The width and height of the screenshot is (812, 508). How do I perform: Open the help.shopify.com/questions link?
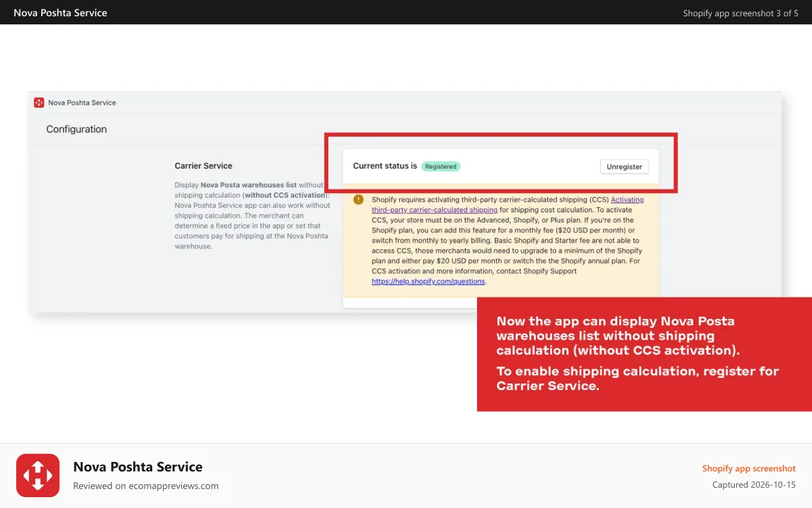428,281
